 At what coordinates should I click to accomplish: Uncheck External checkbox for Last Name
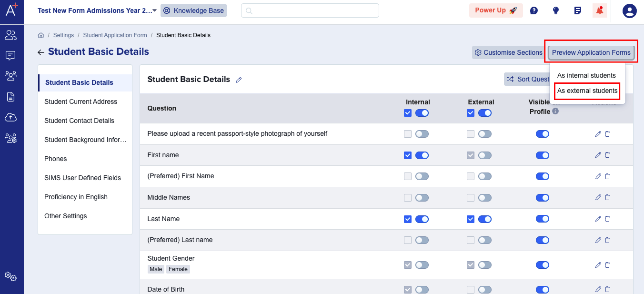pos(471,219)
